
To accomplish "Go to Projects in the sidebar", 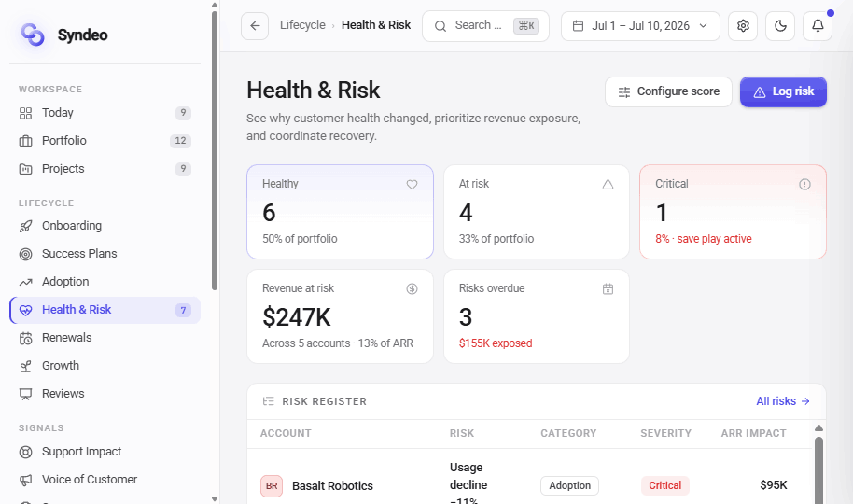I will coord(105,169).
